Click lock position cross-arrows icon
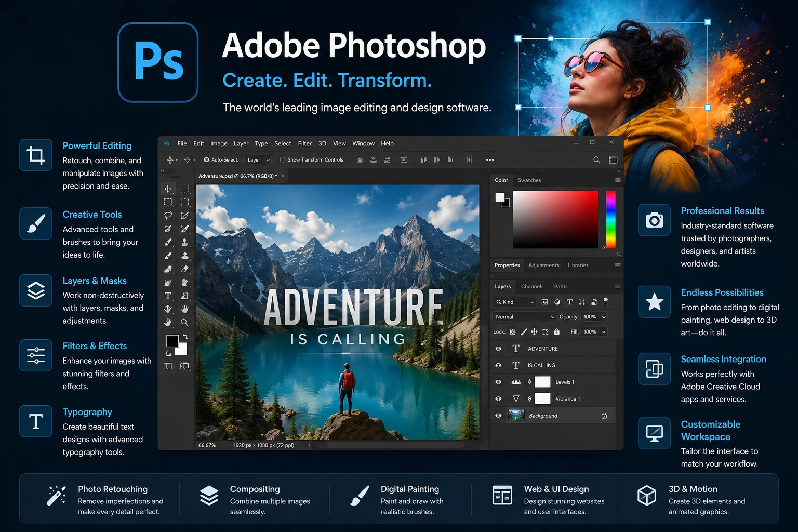 click(534, 331)
